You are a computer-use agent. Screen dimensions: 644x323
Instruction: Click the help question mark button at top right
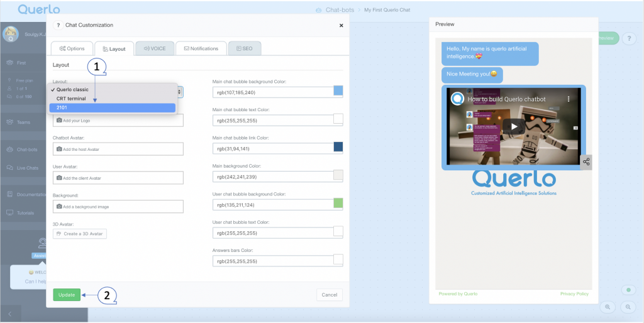(x=628, y=38)
